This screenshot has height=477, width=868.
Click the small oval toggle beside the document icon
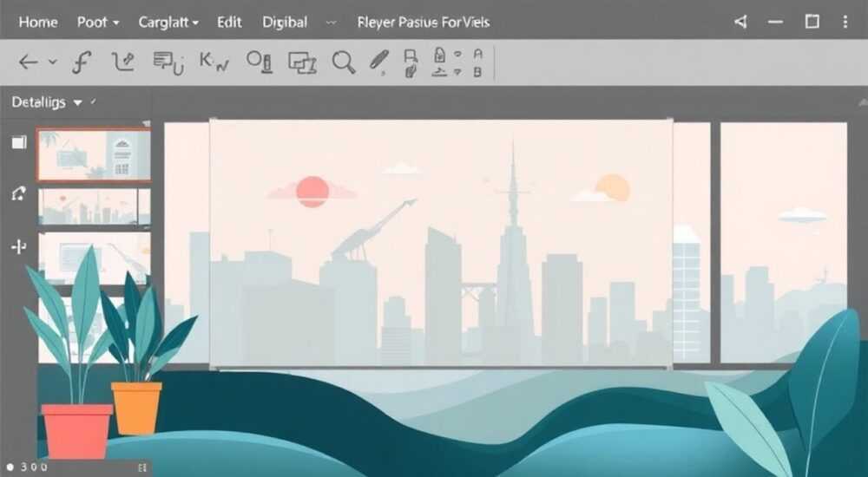pyautogui.click(x=457, y=55)
